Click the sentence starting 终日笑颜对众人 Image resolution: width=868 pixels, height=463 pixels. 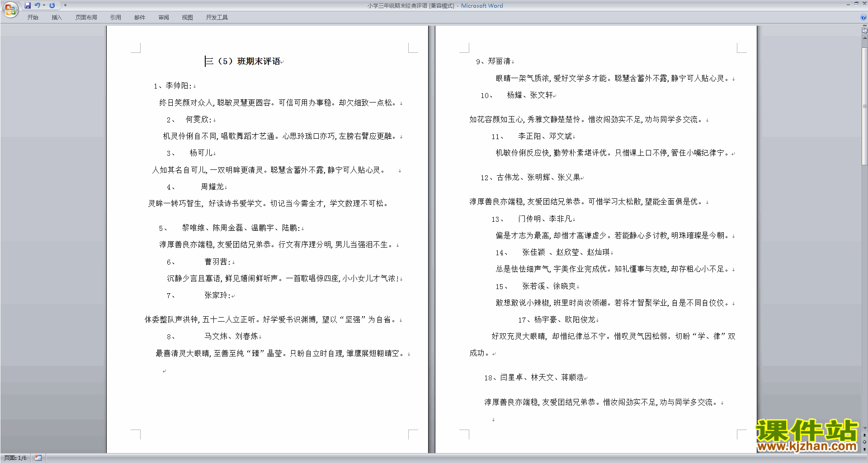tap(279, 103)
